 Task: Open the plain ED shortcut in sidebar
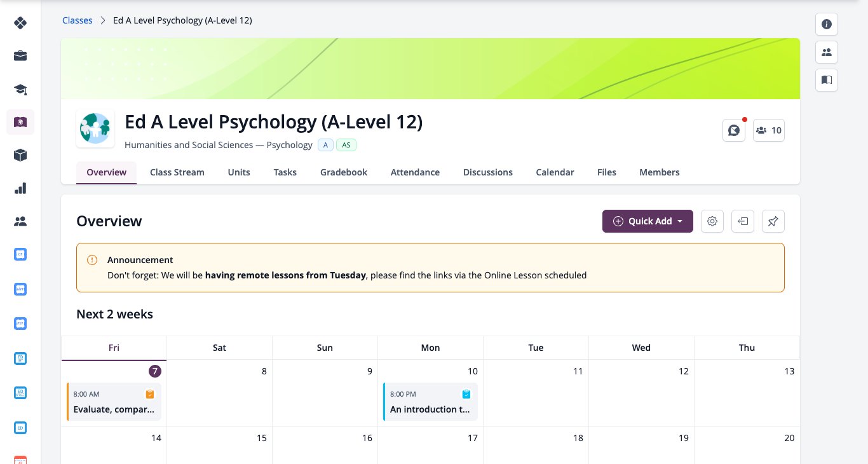[x=20, y=427]
